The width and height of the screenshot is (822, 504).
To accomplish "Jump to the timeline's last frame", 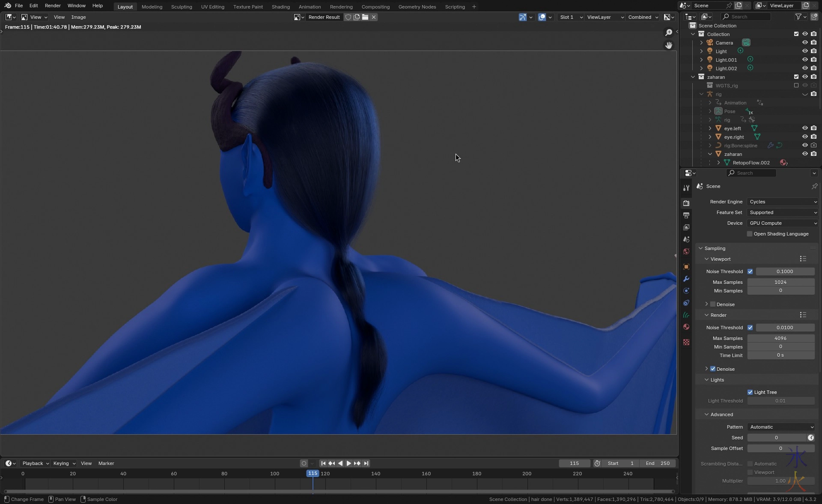I will pyautogui.click(x=366, y=463).
